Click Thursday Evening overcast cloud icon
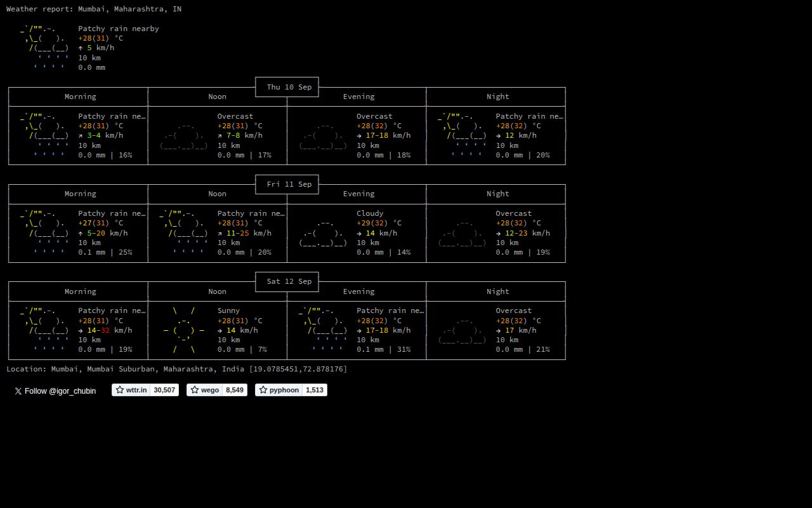Image resolution: width=812 pixels, height=508 pixels. pyautogui.click(x=323, y=135)
